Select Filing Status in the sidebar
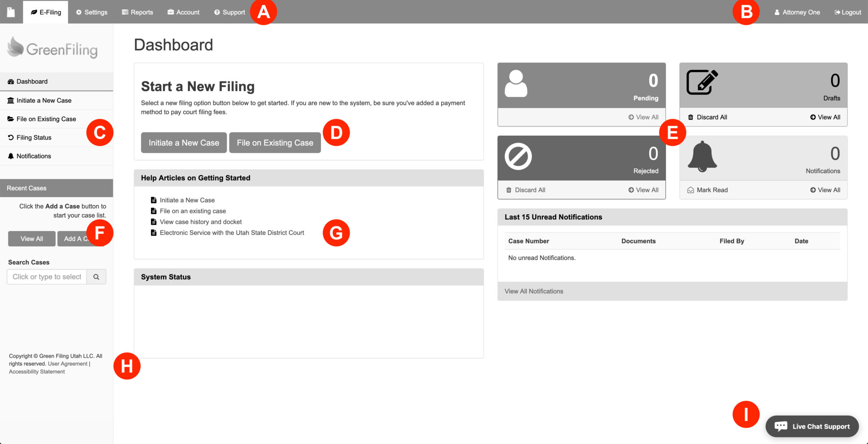Screen dimensions: 868x444 [x=33, y=137]
